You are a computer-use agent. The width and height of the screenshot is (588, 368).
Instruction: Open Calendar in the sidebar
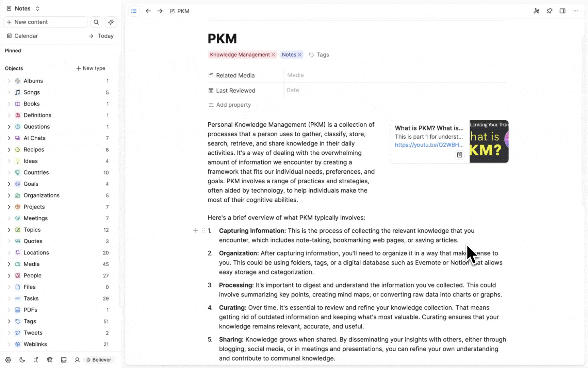26,36
